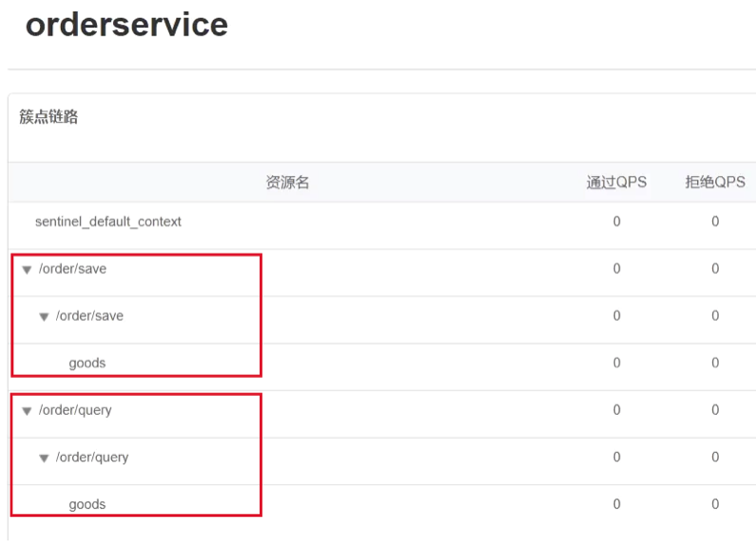Collapse the top-level /order/save triangle
756x550 pixels.
(27, 269)
